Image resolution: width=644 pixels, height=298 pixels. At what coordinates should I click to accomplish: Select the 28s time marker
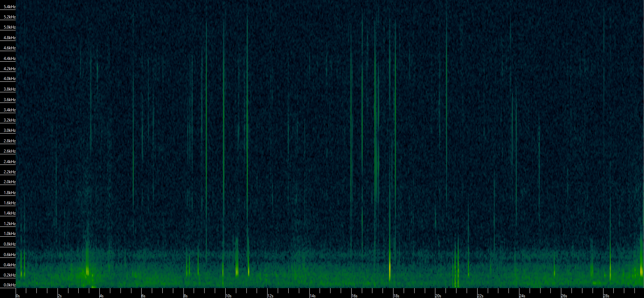point(606,296)
